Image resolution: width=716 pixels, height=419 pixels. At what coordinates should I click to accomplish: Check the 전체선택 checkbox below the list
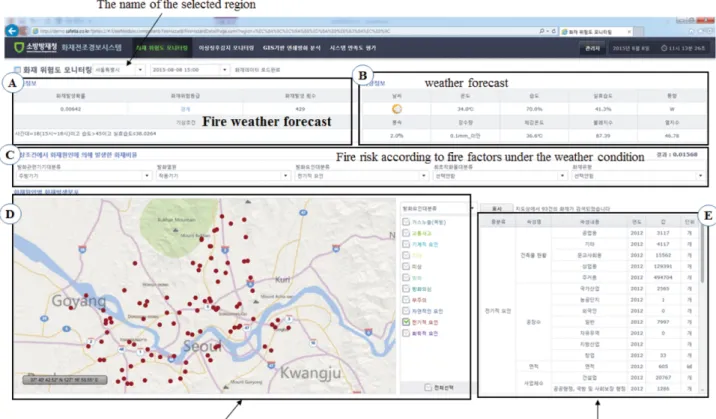[x=428, y=388]
